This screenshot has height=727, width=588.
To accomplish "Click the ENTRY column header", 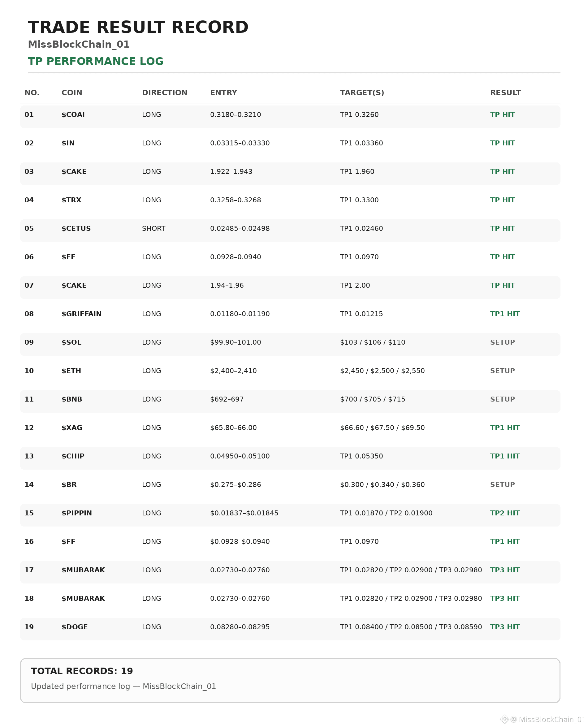I will pos(223,93).
